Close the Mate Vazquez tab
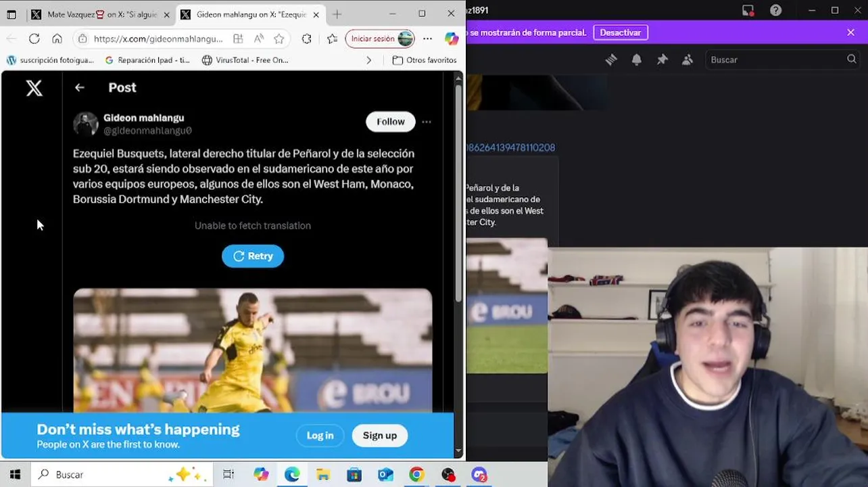This screenshot has width=868, height=487. [167, 14]
